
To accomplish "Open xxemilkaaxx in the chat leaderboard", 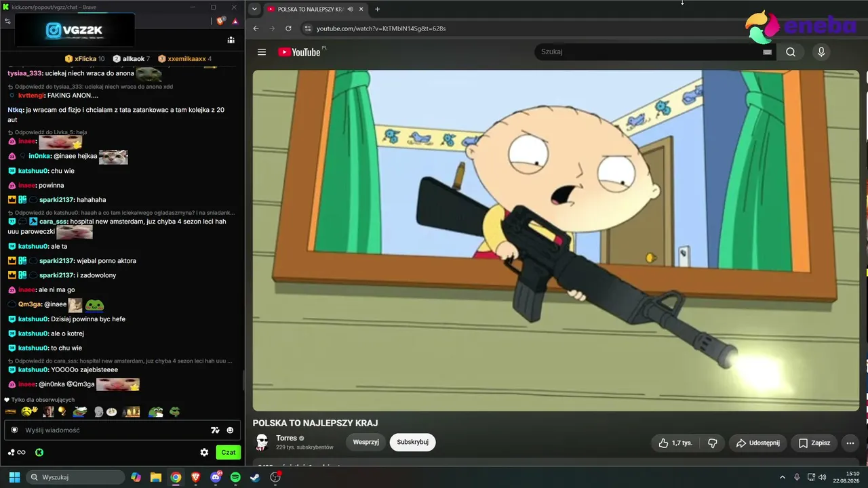I will (x=184, y=59).
